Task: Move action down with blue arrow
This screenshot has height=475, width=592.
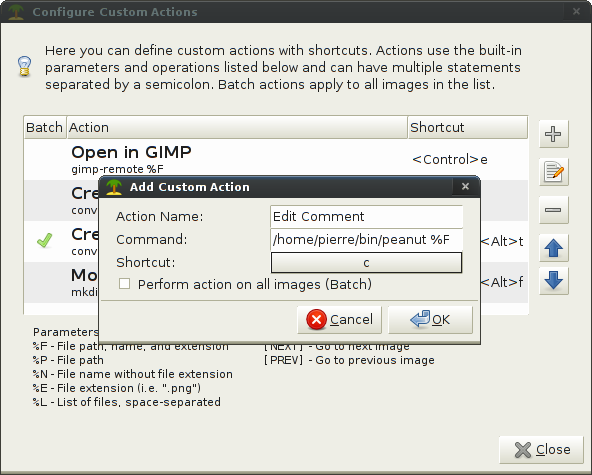Action: click(553, 281)
